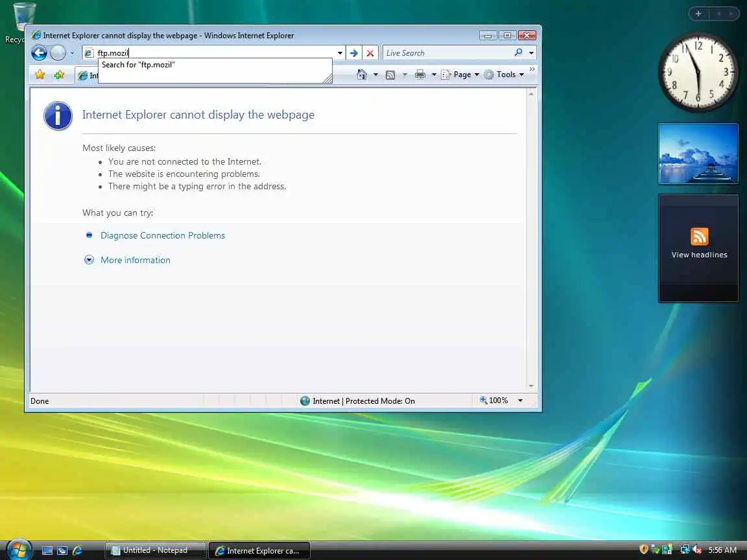Open the Page menu
This screenshot has width=747, height=560.
click(460, 75)
